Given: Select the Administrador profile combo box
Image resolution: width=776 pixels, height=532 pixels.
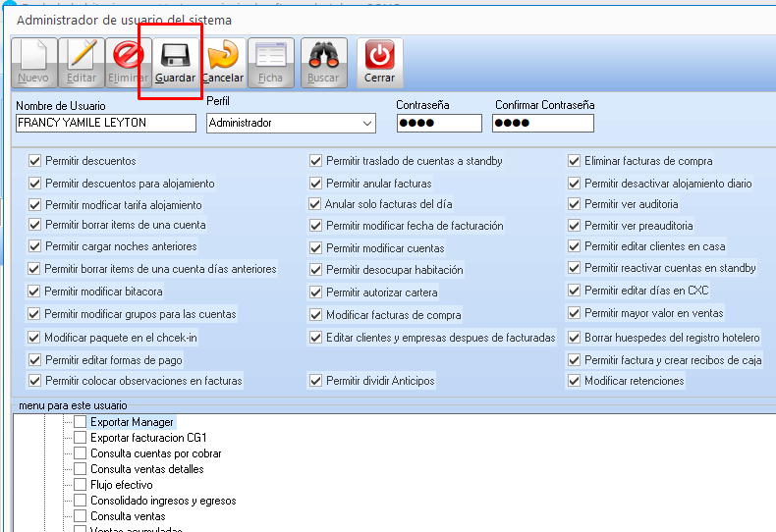Looking at the screenshot, I should tap(283, 124).
